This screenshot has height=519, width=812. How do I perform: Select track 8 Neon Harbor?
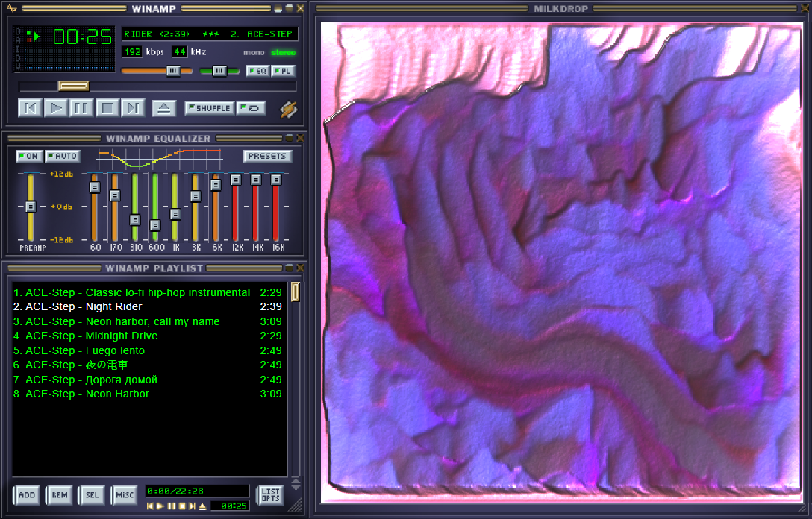coord(148,394)
